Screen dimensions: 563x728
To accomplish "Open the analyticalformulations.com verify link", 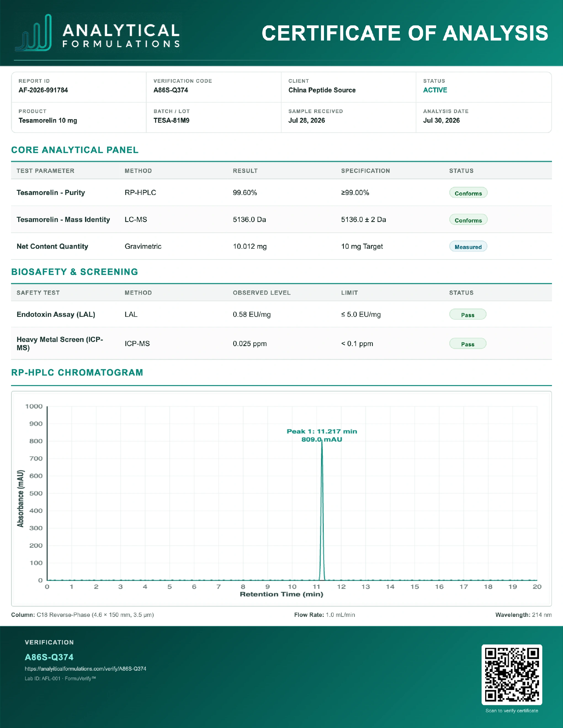I will (x=85, y=669).
